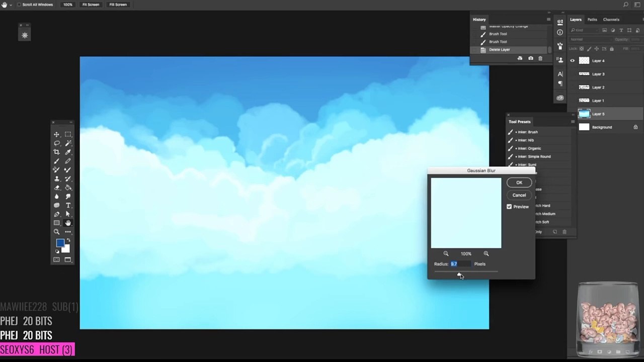Select the Clone Stamp tool
This screenshot has height=362, width=644.
pyautogui.click(x=56, y=178)
